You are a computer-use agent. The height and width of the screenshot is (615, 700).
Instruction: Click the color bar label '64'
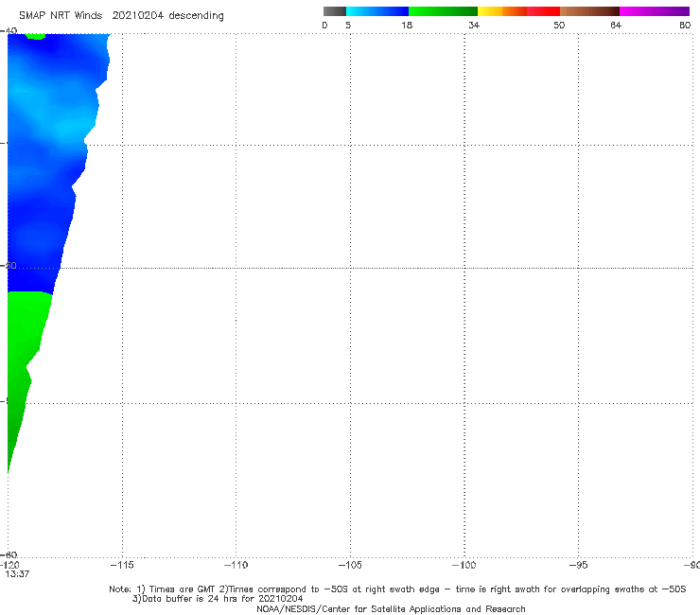(x=616, y=25)
